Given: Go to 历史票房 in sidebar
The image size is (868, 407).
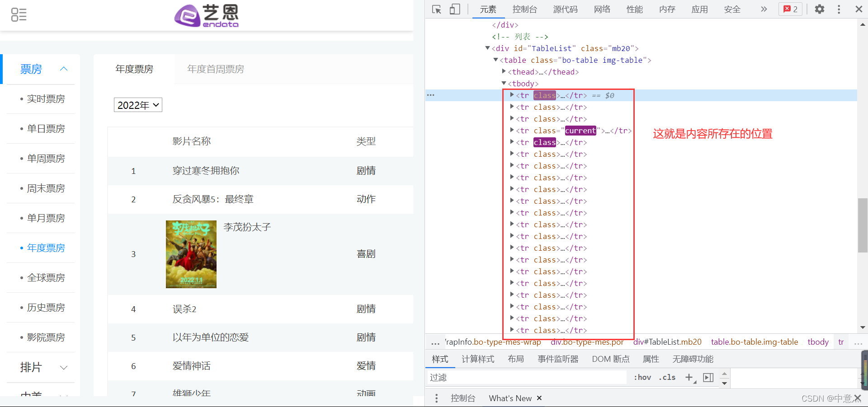Looking at the screenshot, I should pyautogui.click(x=46, y=308).
